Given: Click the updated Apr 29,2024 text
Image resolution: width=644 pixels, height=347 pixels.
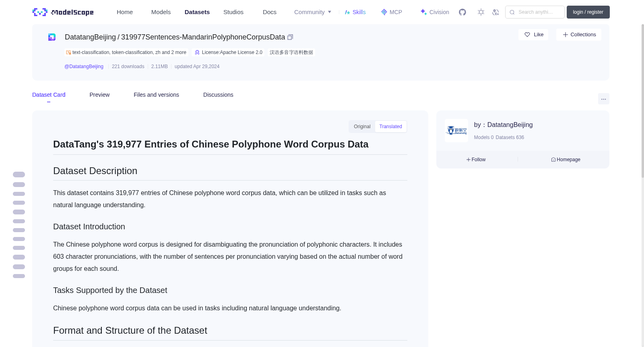Looking at the screenshot, I should pos(197,66).
